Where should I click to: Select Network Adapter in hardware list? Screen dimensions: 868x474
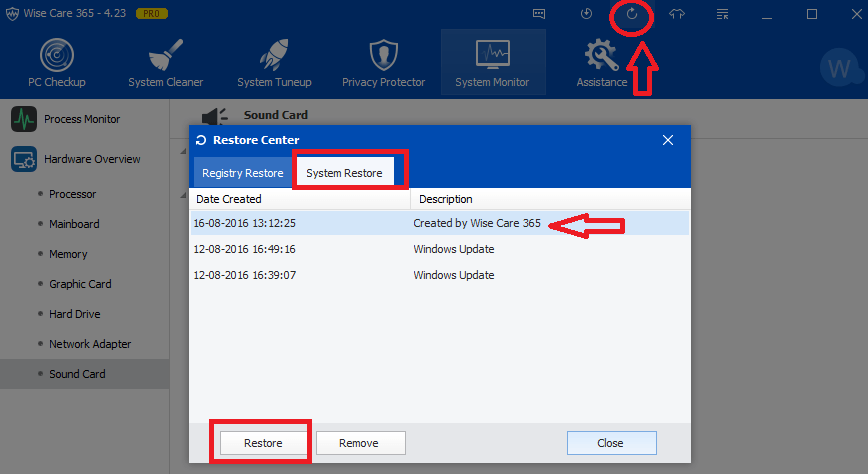90,344
